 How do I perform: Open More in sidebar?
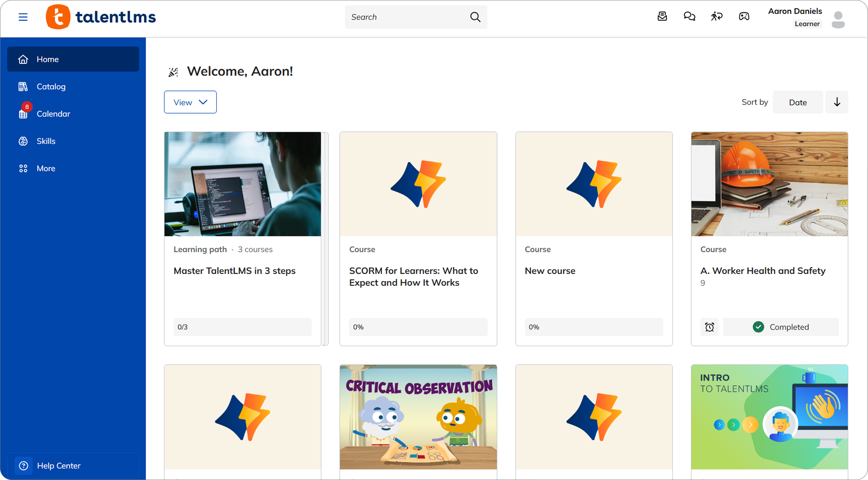[73, 169]
